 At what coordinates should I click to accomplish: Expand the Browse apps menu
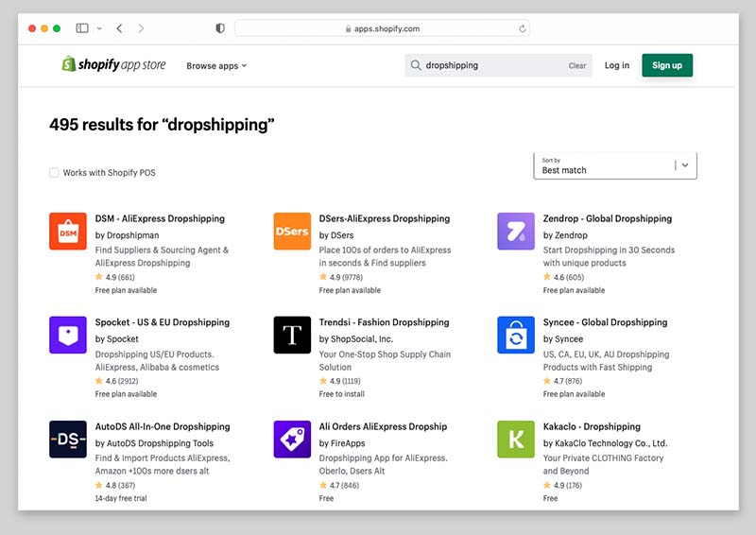(x=216, y=65)
